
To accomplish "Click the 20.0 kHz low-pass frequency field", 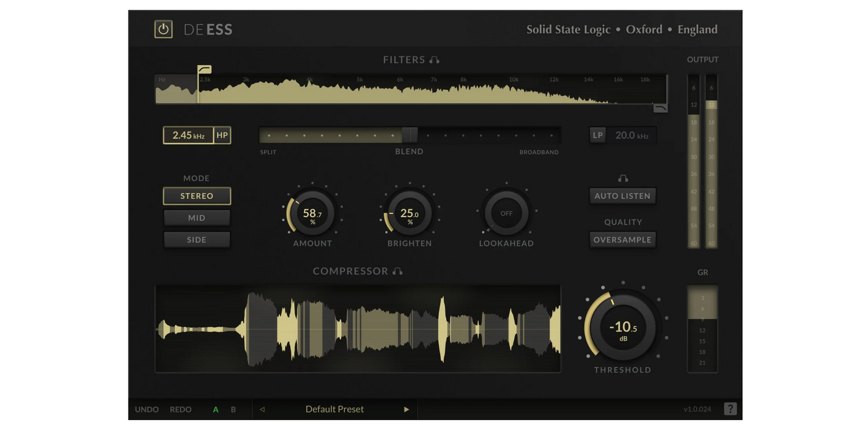I will (631, 135).
